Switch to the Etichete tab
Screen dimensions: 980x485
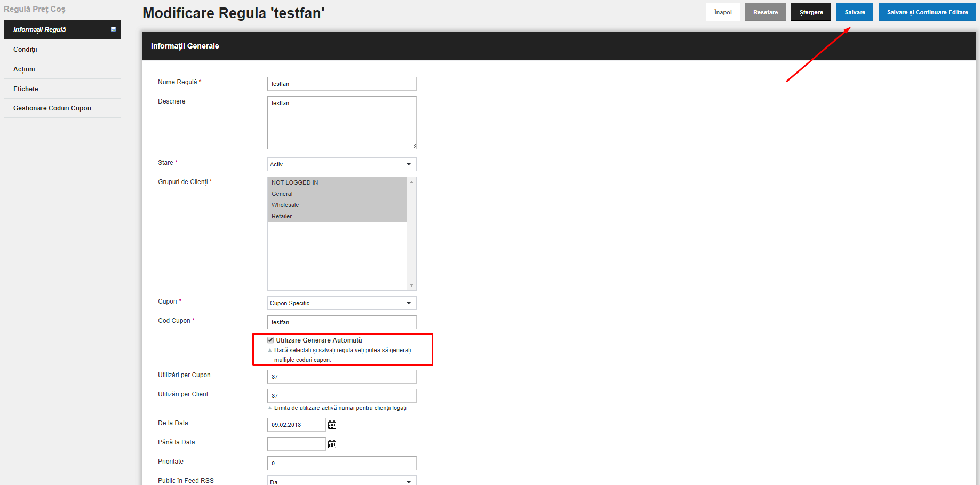62,89
